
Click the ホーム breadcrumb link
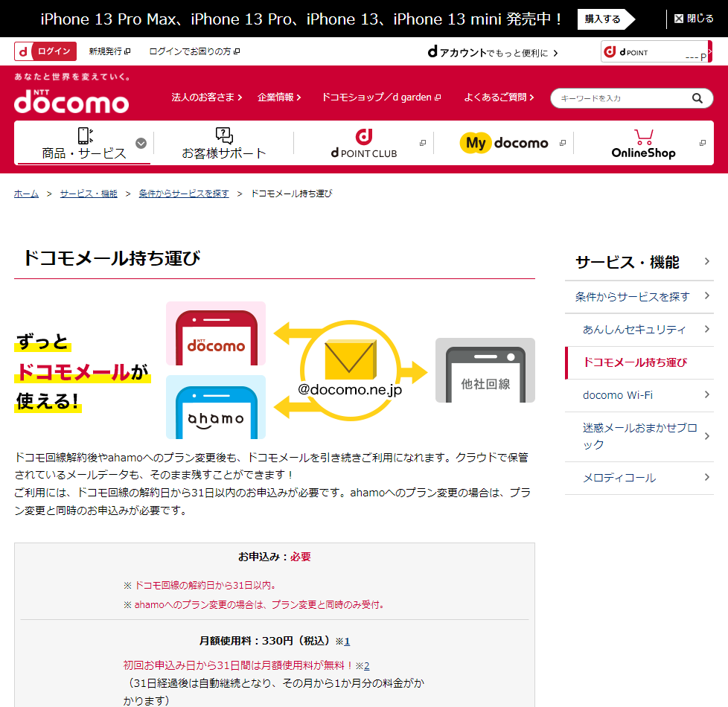(x=26, y=193)
